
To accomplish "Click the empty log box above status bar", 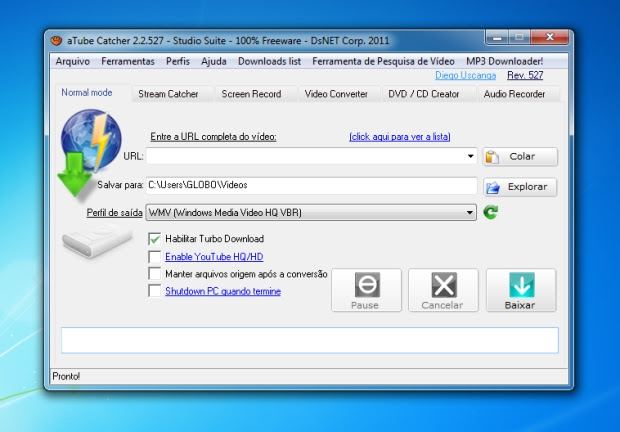I will point(310,340).
